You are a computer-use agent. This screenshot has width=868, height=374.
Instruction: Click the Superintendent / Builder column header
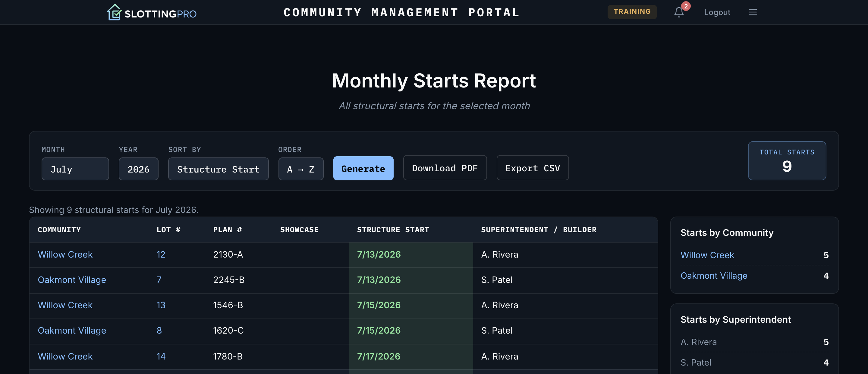click(x=539, y=230)
